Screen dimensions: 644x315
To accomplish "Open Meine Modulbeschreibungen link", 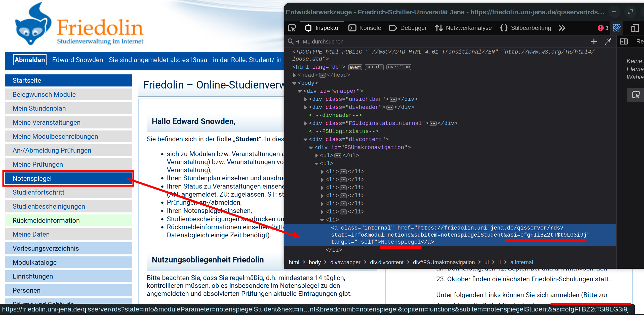I will pyautogui.click(x=68, y=137).
